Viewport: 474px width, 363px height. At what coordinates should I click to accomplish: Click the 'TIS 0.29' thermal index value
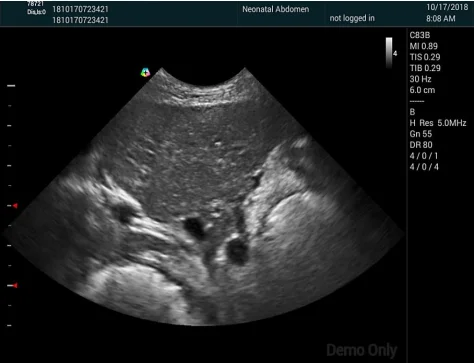point(425,57)
